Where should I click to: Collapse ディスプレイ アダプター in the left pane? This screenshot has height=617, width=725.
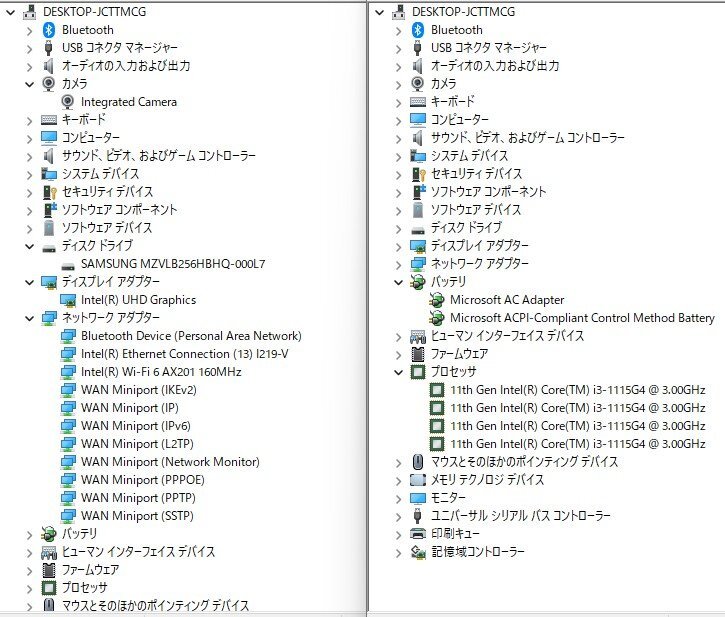(x=30, y=282)
